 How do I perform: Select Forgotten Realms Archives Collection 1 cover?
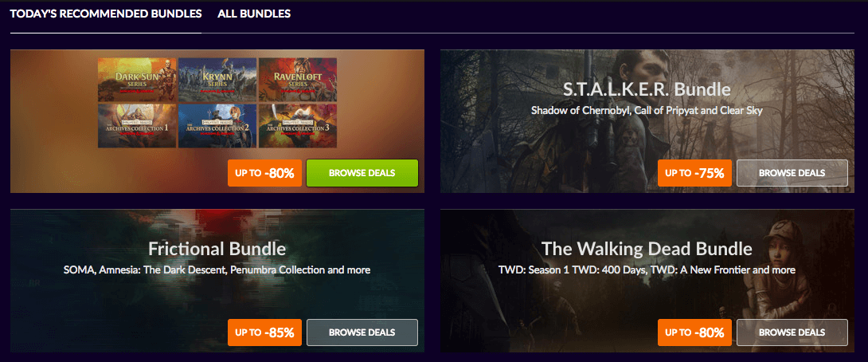(x=137, y=126)
